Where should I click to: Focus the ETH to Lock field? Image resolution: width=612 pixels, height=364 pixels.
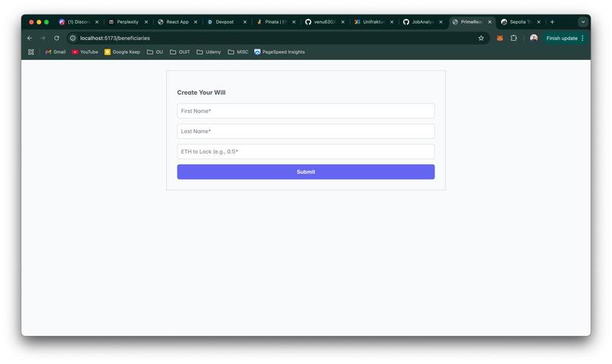point(305,152)
